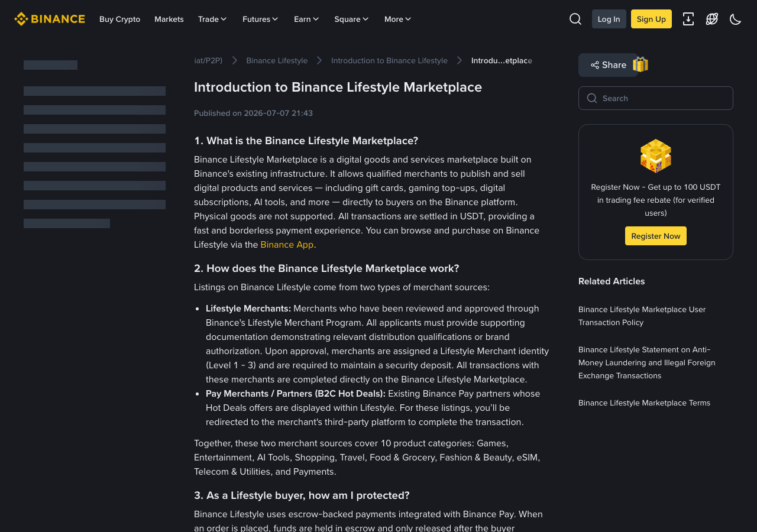Image resolution: width=757 pixels, height=532 pixels.
Task: Click the reward box image in register card
Action: pos(656,156)
